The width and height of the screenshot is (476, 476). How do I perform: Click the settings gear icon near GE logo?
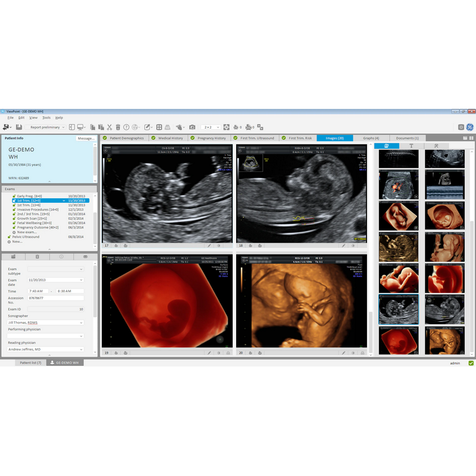pyautogui.click(x=461, y=127)
